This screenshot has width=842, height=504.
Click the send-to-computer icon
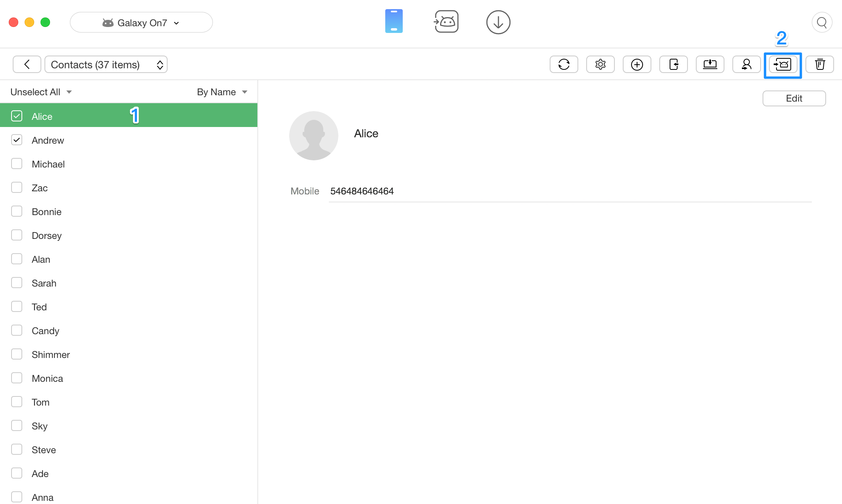click(x=710, y=64)
